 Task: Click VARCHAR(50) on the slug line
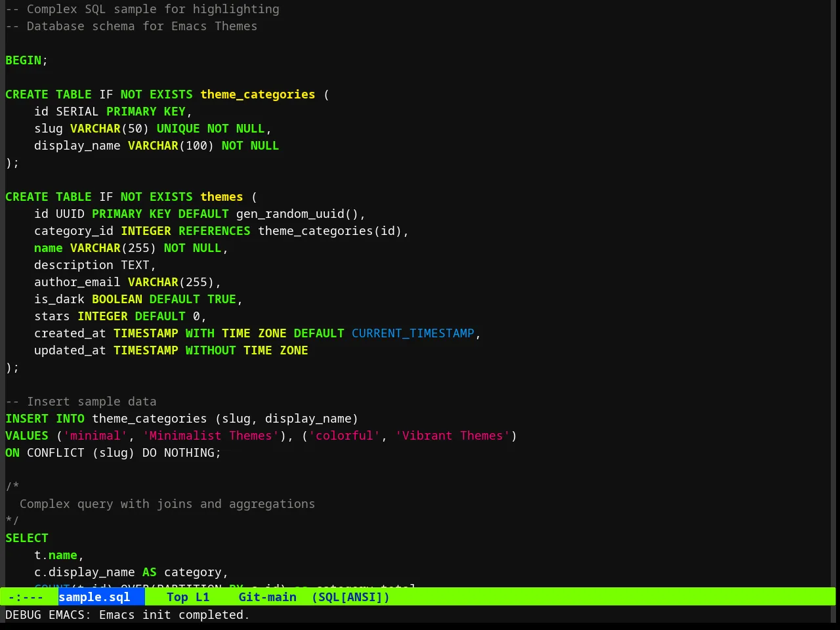click(110, 129)
